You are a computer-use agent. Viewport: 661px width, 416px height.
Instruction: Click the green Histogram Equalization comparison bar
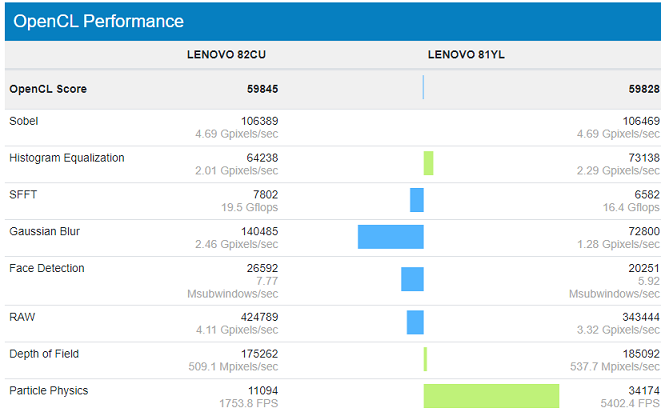click(428, 163)
